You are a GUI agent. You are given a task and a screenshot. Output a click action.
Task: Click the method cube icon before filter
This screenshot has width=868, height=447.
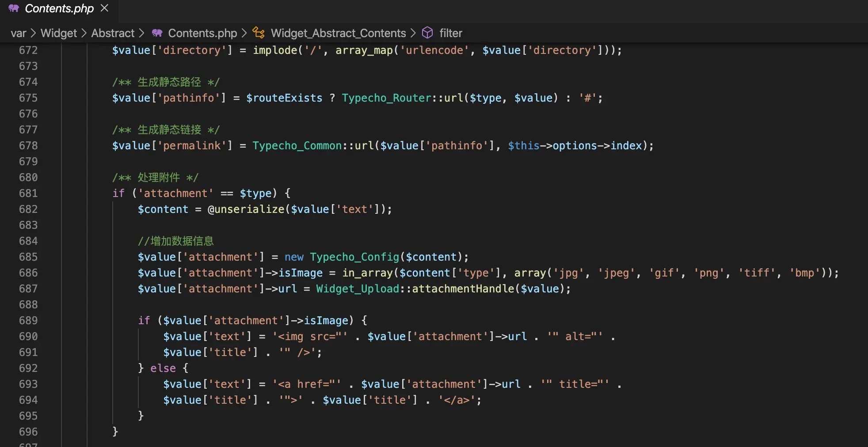(427, 33)
